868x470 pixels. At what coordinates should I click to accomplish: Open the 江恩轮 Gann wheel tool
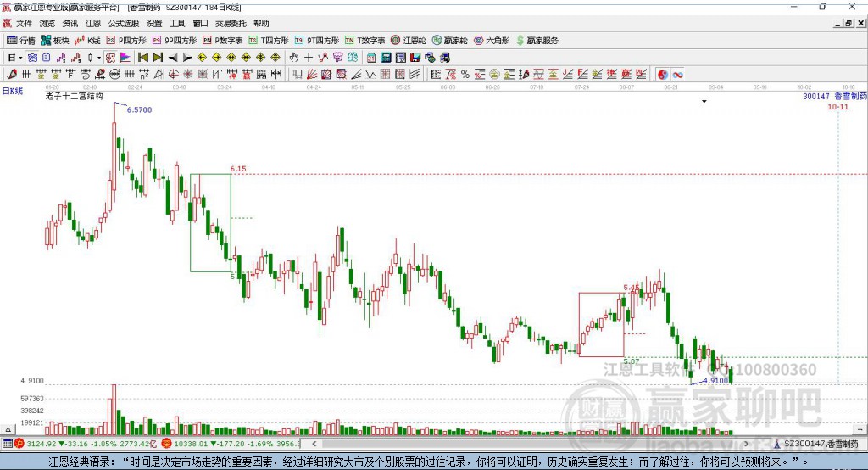(409, 41)
